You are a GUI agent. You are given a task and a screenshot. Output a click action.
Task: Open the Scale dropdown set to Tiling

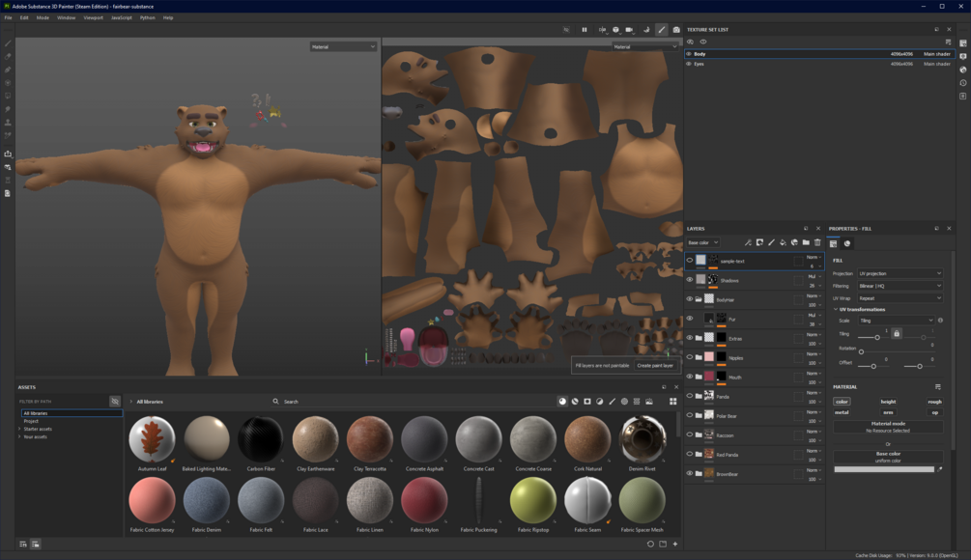tap(896, 321)
